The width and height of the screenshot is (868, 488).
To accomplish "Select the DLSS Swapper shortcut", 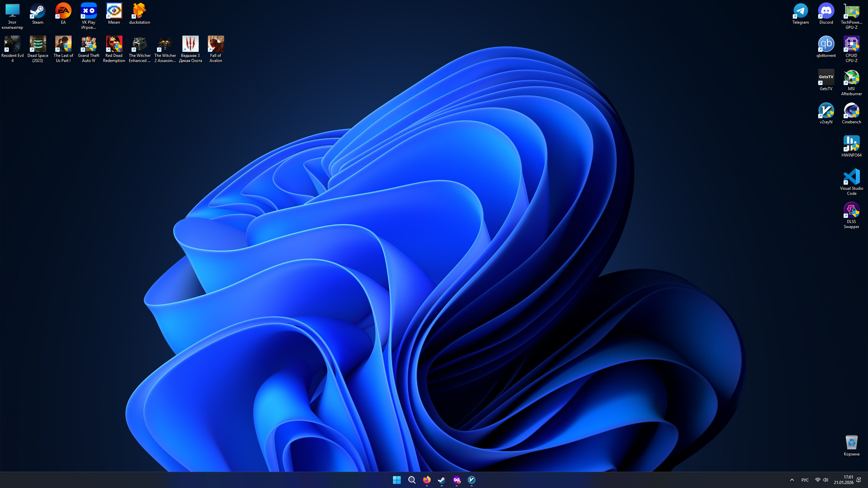I will [x=851, y=215].
